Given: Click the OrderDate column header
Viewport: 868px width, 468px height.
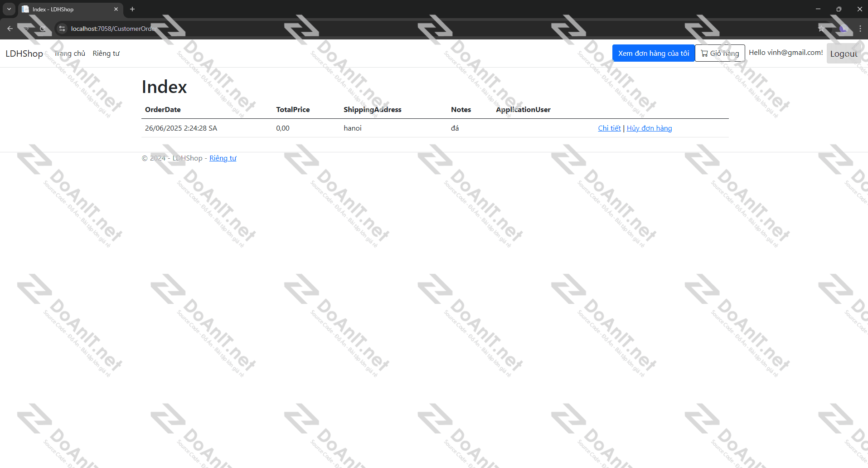Looking at the screenshot, I should tap(163, 110).
